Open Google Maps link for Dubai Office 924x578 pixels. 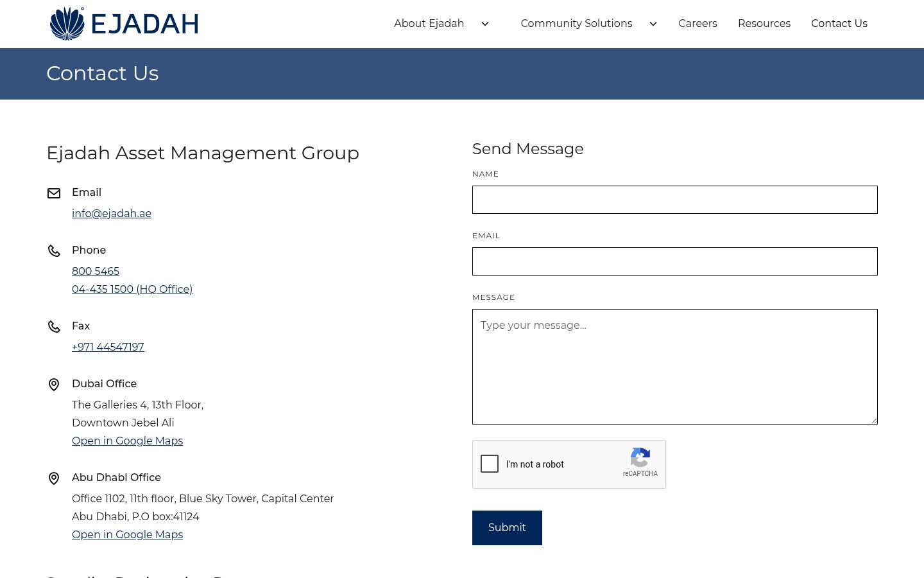click(x=127, y=441)
